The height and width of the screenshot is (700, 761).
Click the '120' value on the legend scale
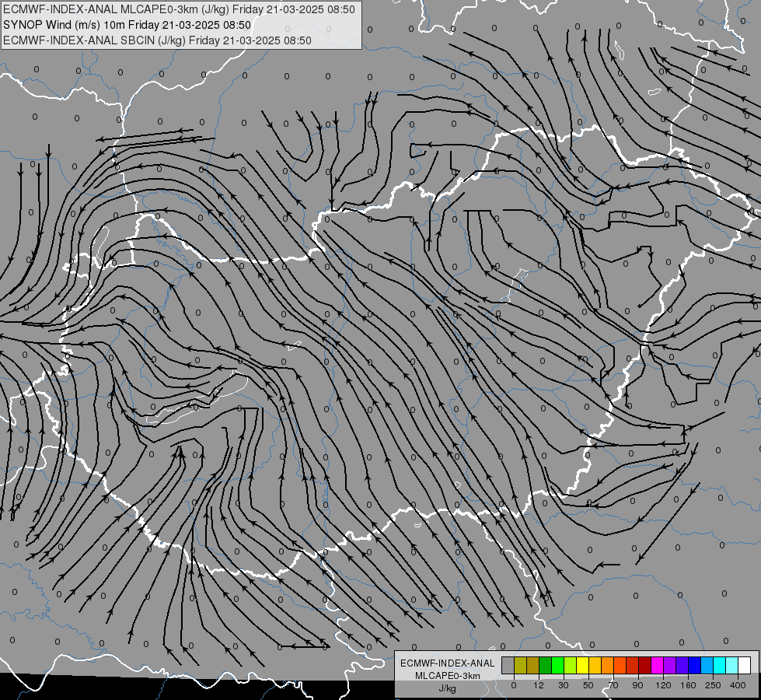pyautogui.click(x=663, y=685)
